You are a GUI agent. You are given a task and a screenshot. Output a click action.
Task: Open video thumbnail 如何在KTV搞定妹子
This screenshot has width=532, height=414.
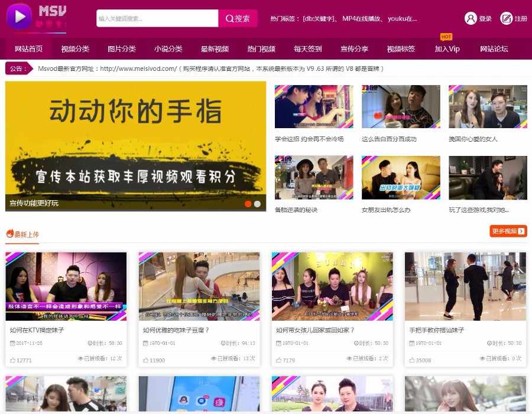coord(66,286)
